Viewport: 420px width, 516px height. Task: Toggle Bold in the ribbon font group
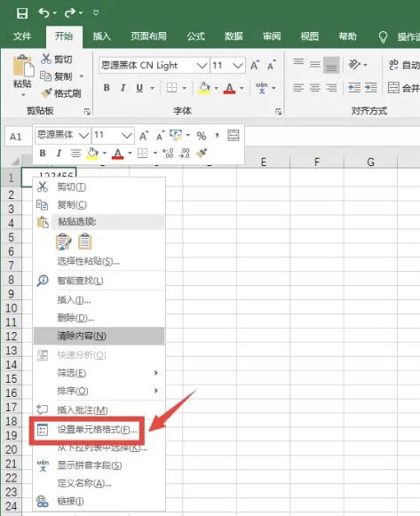(107, 88)
